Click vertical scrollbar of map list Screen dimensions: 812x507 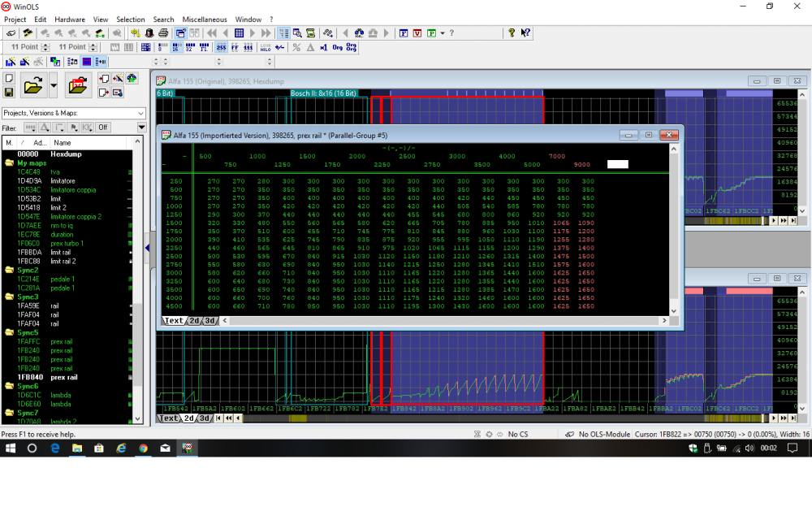(137, 280)
